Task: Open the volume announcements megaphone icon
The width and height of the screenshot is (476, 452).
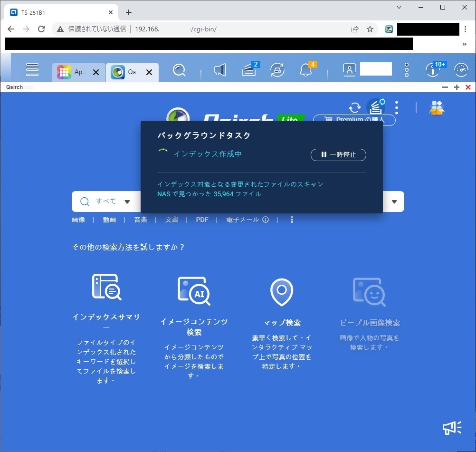Action: [x=220, y=70]
